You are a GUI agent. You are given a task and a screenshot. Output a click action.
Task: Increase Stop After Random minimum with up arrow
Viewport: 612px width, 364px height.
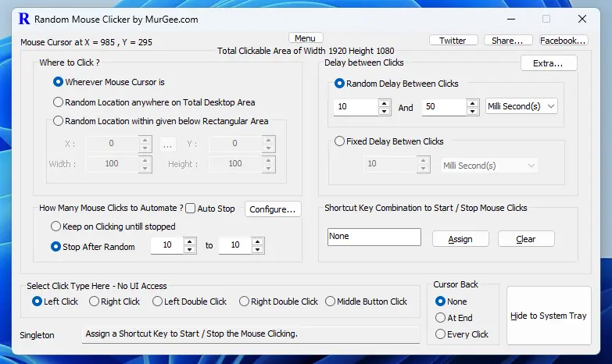coord(190,241)
